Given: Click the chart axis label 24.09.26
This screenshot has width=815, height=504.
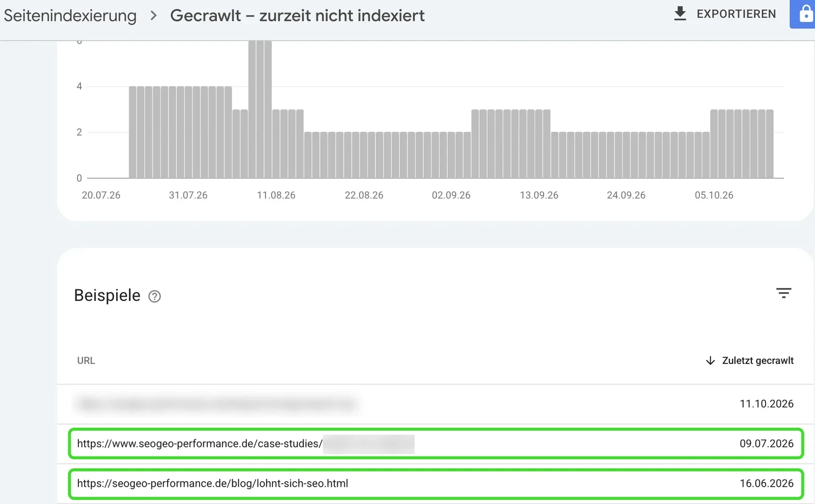Looking at the screenshot, I should [x=626, y=195].
